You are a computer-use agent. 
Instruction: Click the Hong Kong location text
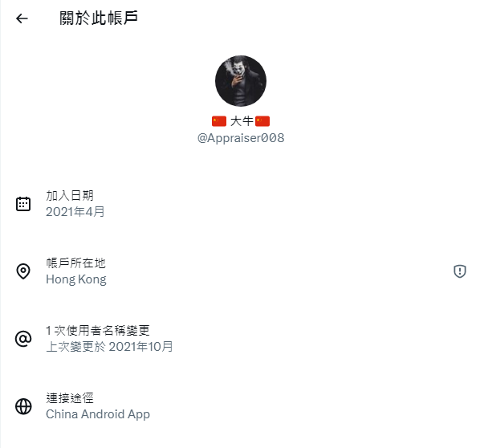76,279
